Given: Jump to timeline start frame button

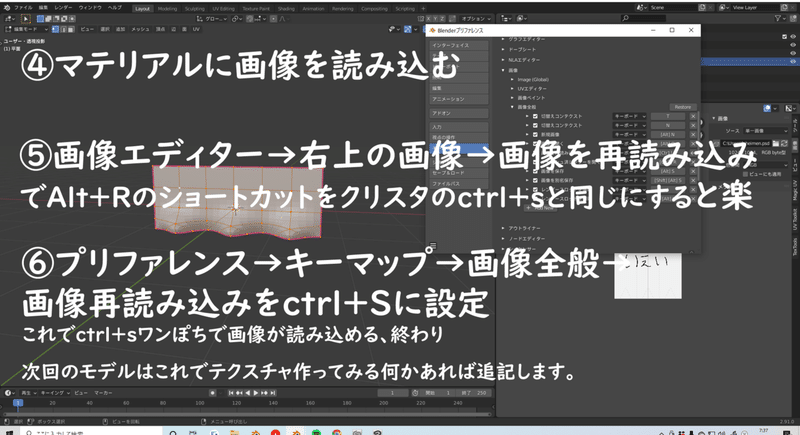Looking at the screenshot, I should [231, 393].
